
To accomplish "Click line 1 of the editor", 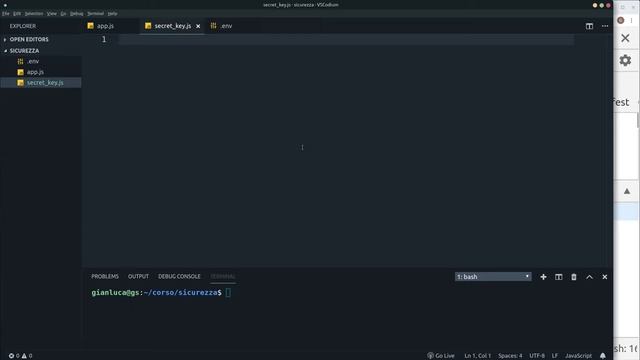I will pyautogui.click(x=346, y=40).
